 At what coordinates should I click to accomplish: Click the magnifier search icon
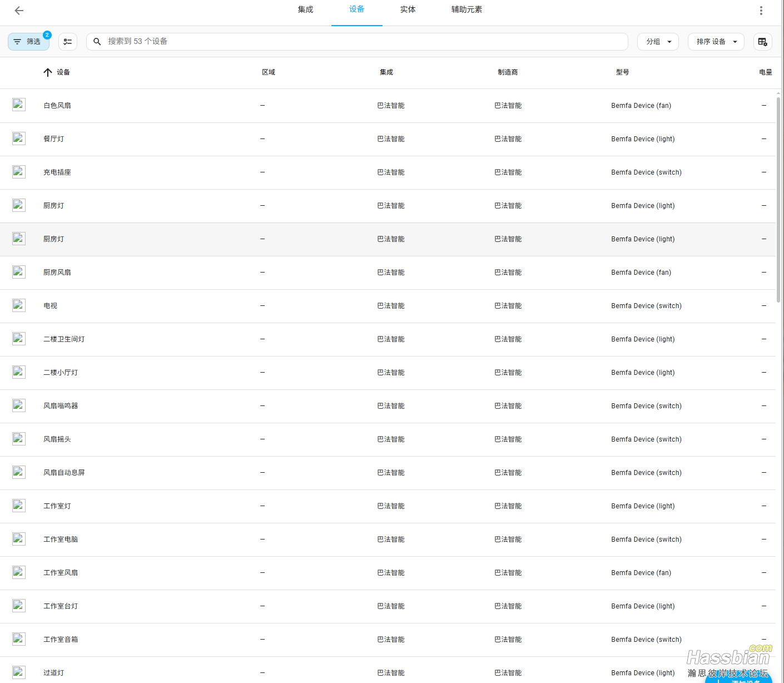[97, 42]
